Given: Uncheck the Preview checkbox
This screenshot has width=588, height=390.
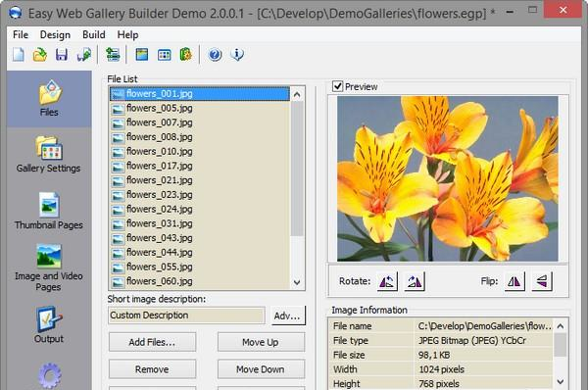Looking at the screenshot, I should click(337, 86).
